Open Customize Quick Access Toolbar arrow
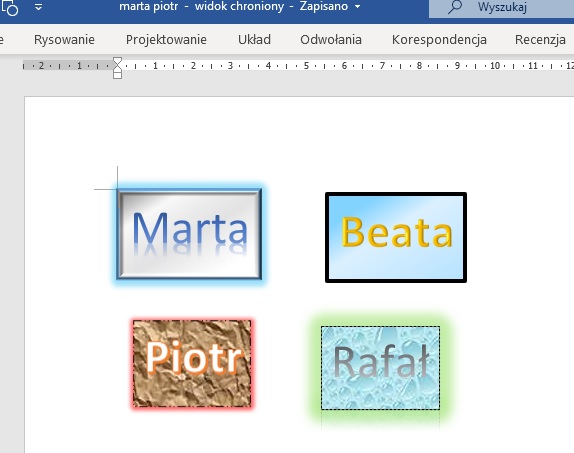This screenshot has width=574, height=453. pos(38,7)
